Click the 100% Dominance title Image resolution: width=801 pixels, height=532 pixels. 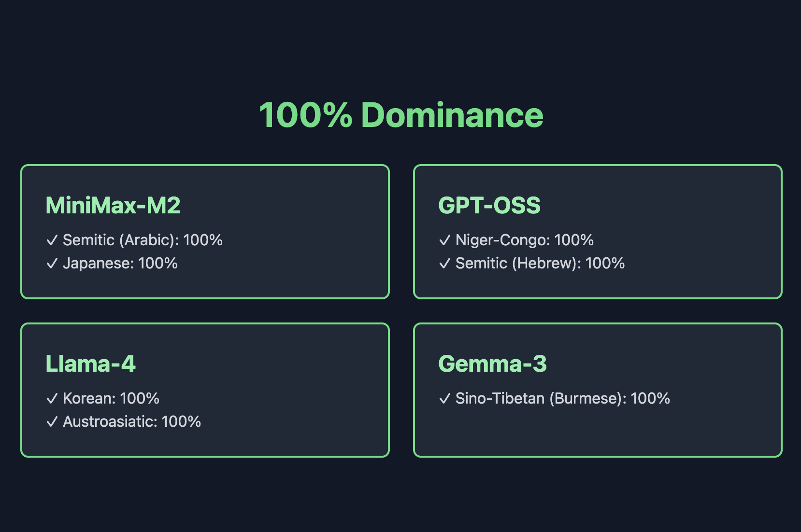click(401, 115)
